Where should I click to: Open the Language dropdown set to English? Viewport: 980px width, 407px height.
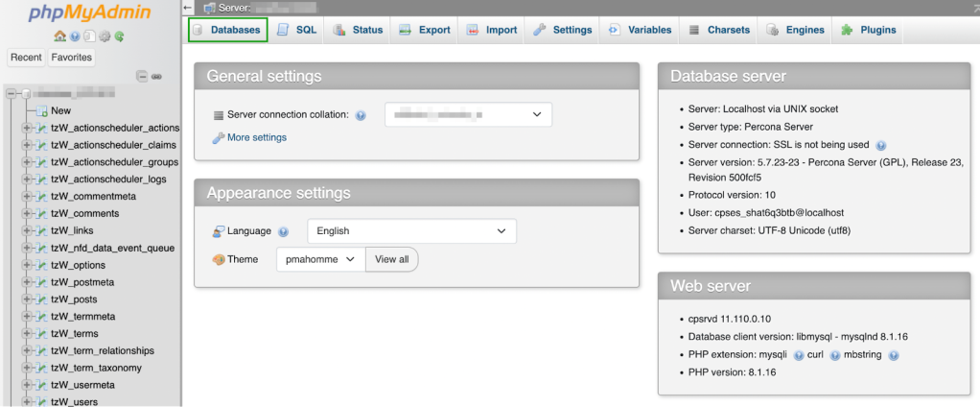(x=411, y=231)
